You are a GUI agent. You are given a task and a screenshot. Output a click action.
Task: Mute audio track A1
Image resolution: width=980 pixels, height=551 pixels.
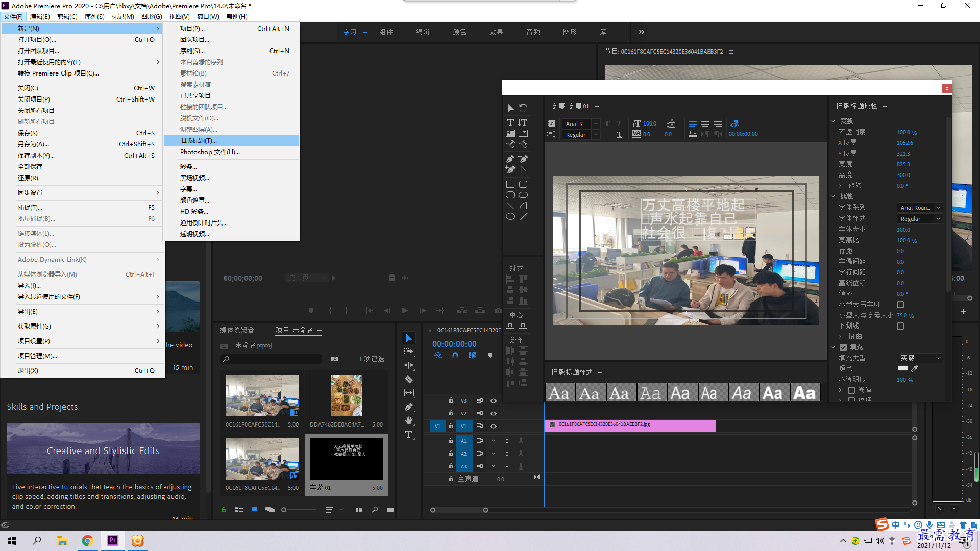[x=493, y=441]
